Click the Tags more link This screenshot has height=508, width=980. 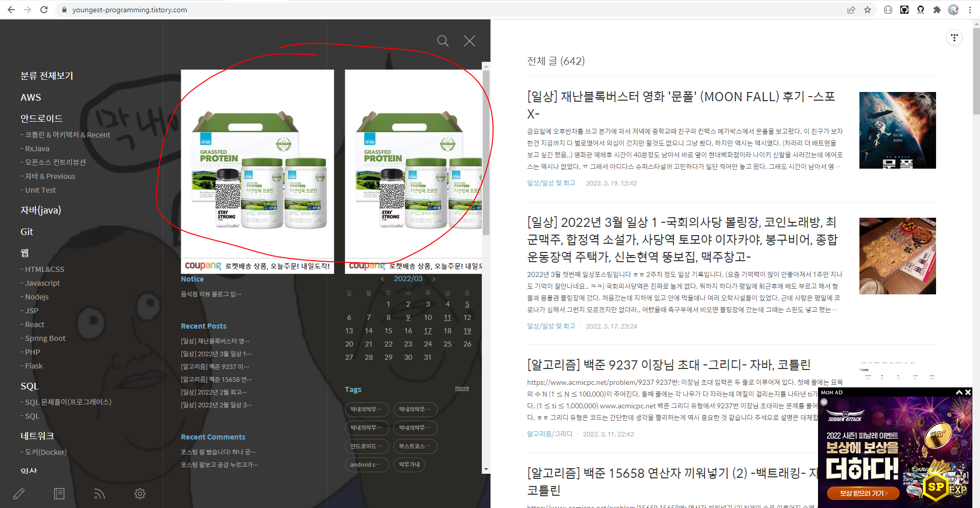click(x=462, y=388)
